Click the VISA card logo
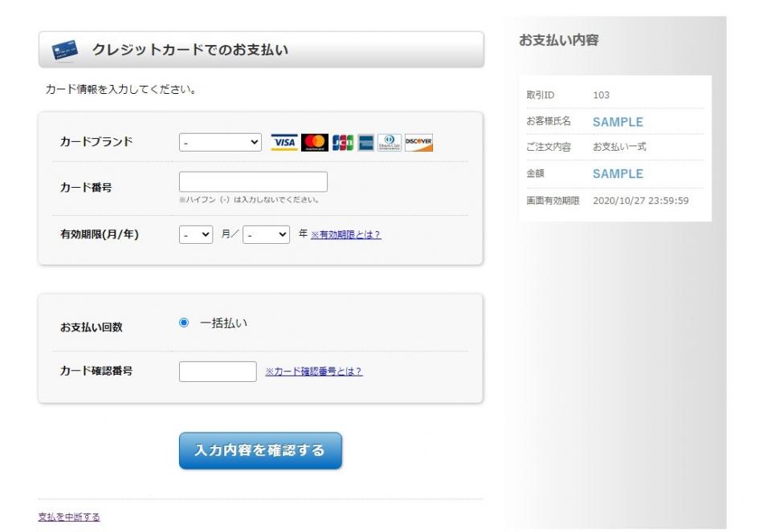This screenshot has width=771, height=532. click(x=284, y=143)
